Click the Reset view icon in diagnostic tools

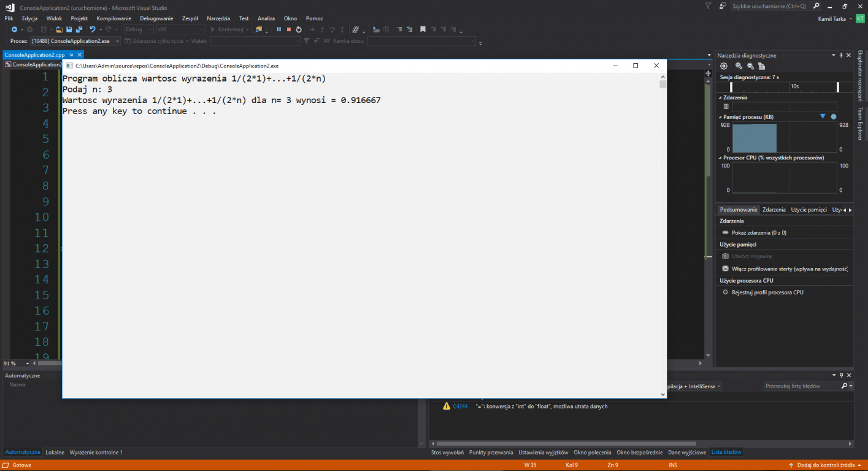click(x=761, y=66)
